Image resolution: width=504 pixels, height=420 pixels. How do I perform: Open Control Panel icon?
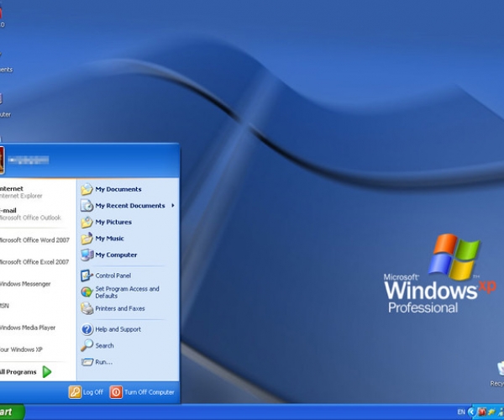pos(87,276)
